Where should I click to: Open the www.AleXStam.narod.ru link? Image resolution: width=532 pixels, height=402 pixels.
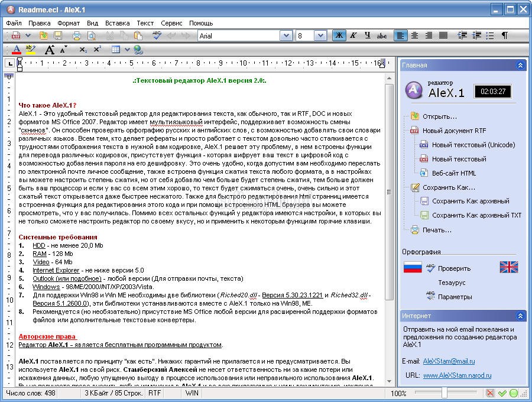[458, 375]
